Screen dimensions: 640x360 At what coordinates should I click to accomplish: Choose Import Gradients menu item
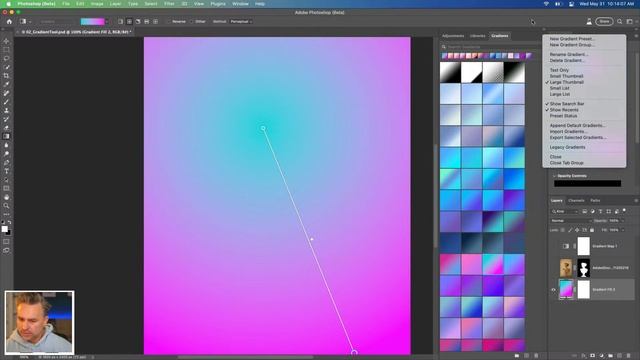(569, 131)
